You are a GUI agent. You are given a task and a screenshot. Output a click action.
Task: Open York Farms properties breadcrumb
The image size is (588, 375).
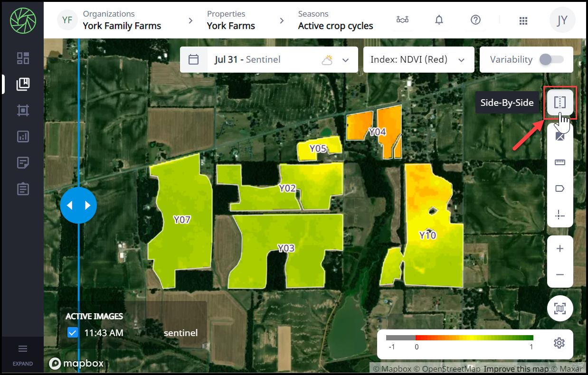click(231, 20)
